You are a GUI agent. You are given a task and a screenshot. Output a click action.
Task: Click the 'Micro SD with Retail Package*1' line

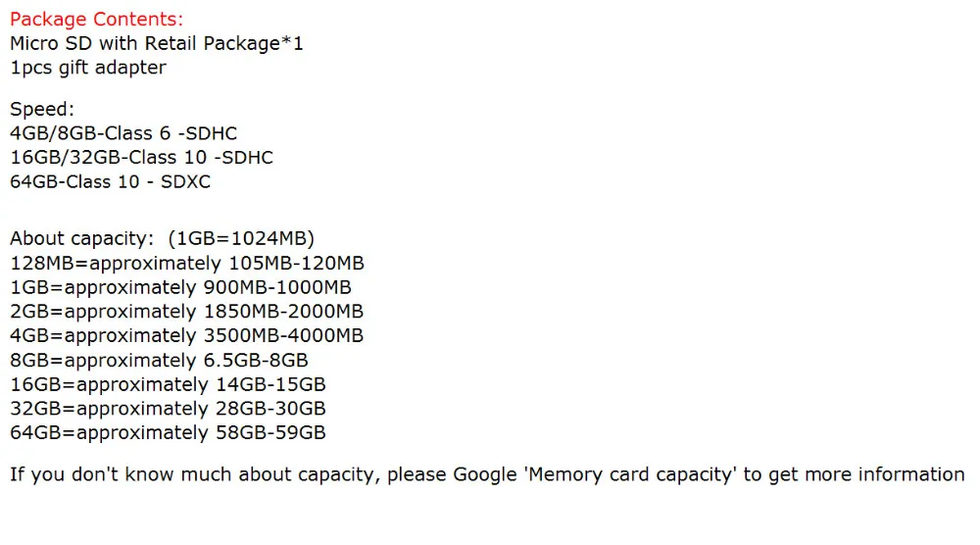[156, 43]
